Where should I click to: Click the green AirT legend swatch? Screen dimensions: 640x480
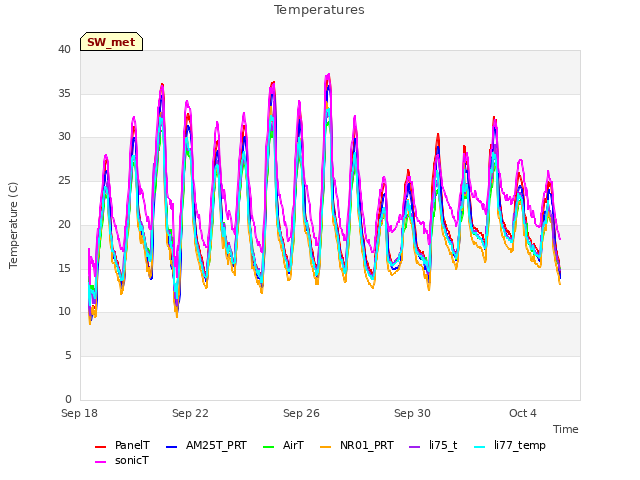click(269, 447)
